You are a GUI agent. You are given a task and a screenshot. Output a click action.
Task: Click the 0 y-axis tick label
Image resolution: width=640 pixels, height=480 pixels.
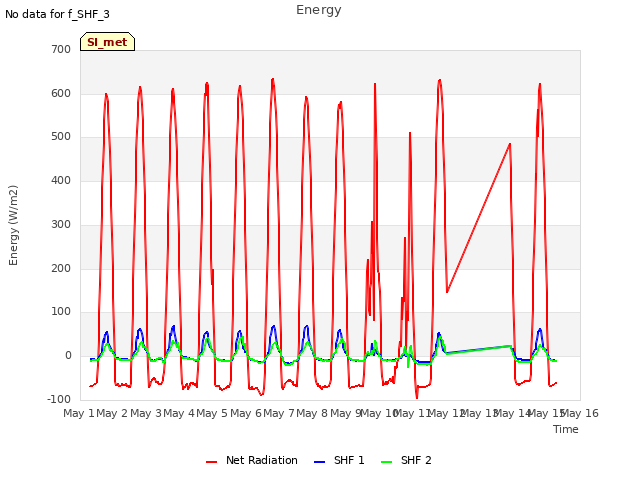68,356
